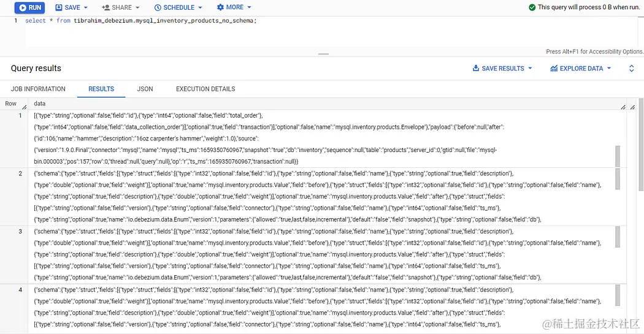Click EXPLORE DATA chart icon
This screenshot has width=644, height=334.
tap(554, 69)
